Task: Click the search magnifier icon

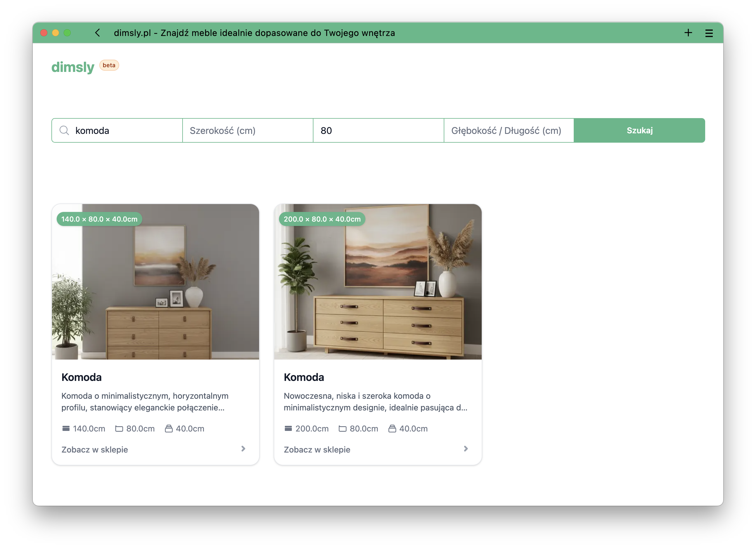Action: tap(64, 130)
